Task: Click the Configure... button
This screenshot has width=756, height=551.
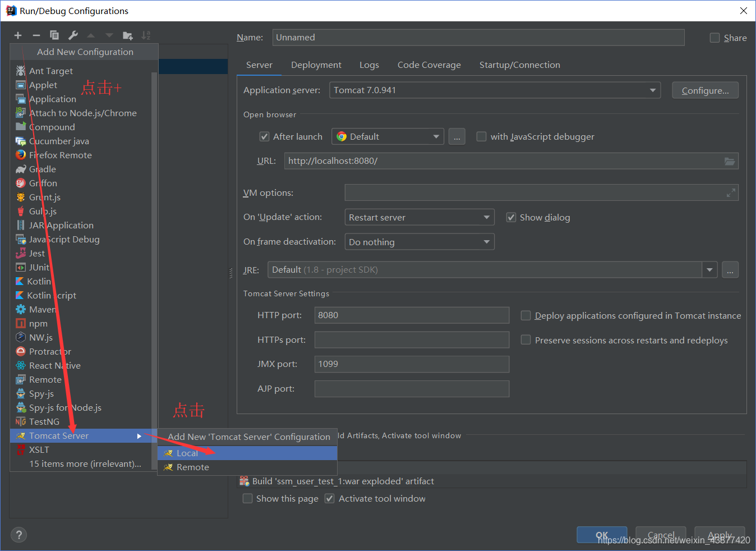Action: coord(705,90)
